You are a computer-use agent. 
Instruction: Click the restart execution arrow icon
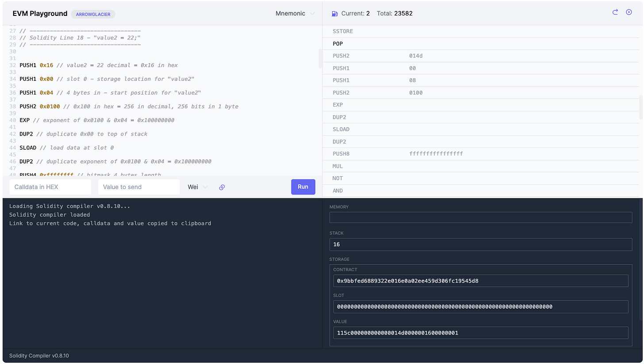click(615, 12)
